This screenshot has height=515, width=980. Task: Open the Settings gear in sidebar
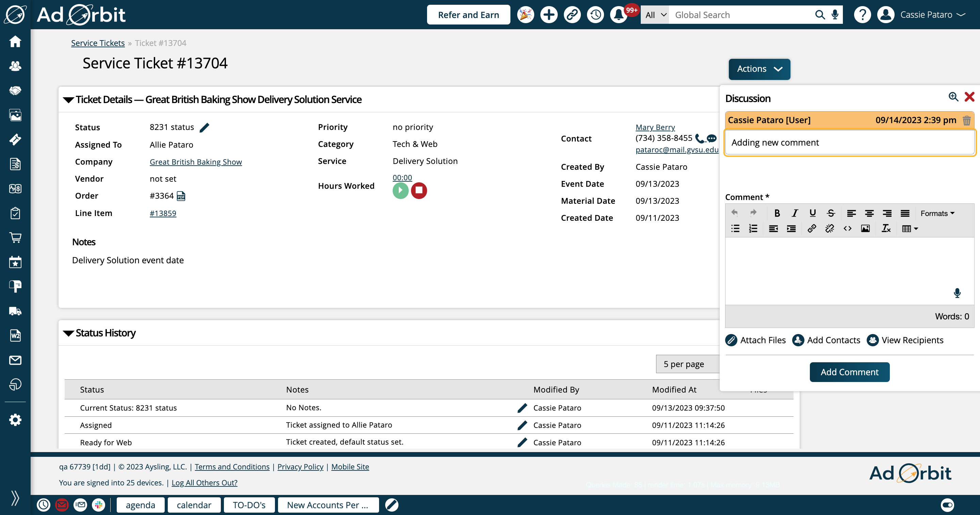(x=15, y=420)
